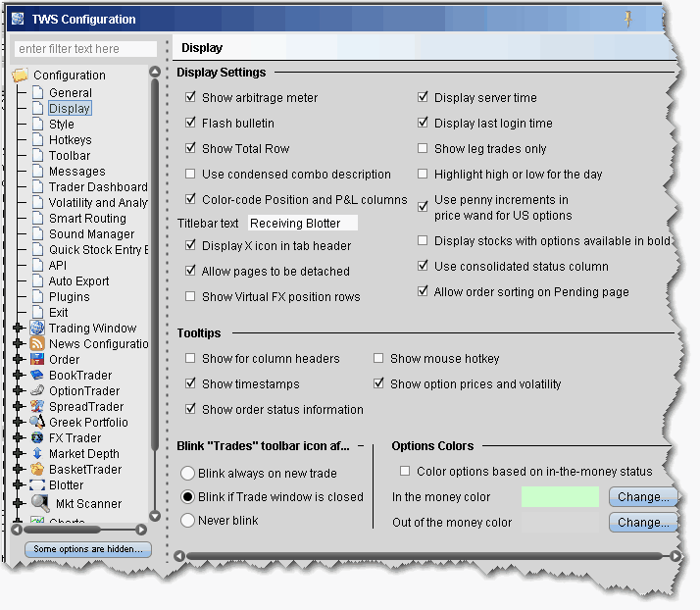The image size is (700, 610).
Task: Click the Toolbar page document icon
Action: point(38,155)
